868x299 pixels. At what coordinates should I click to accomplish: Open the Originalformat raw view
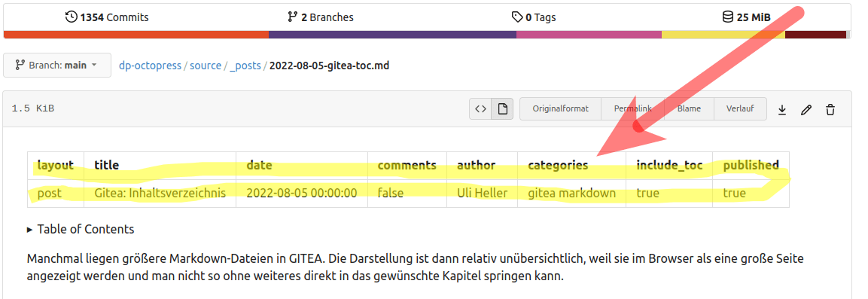[x=560, y=109]
